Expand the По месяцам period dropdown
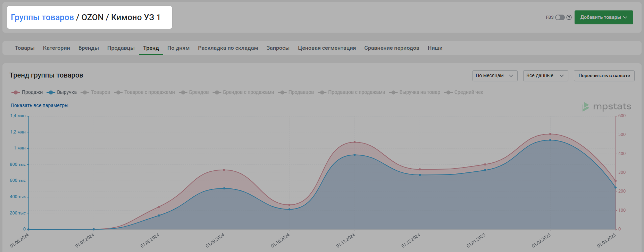This screenshot has height=252, width=644. tap(495, 76)
